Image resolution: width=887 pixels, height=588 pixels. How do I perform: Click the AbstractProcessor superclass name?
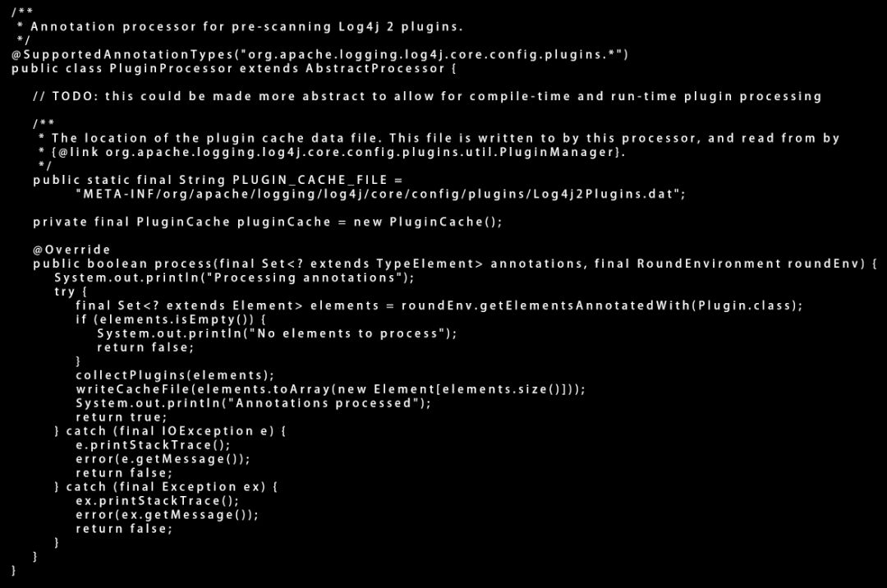375,68
